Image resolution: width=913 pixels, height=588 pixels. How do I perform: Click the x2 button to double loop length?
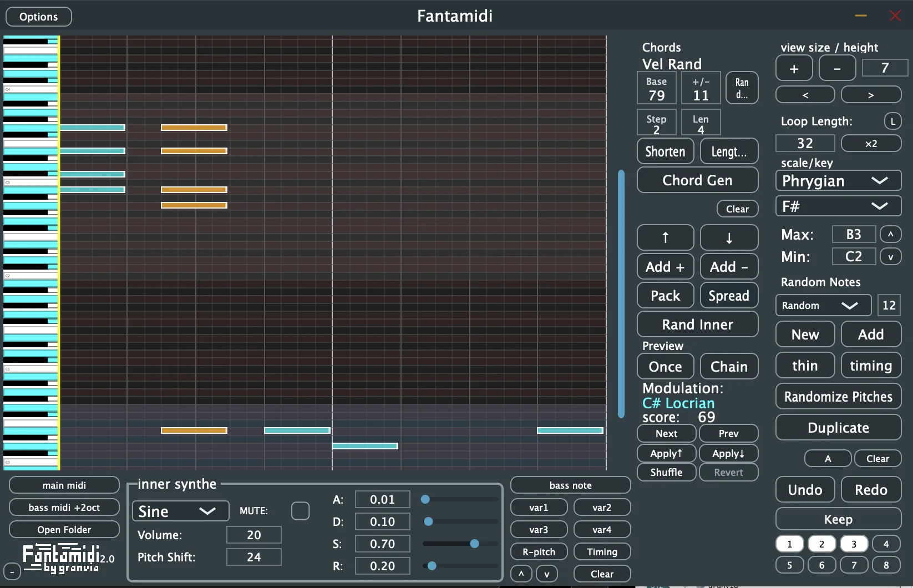click(870, 143)
